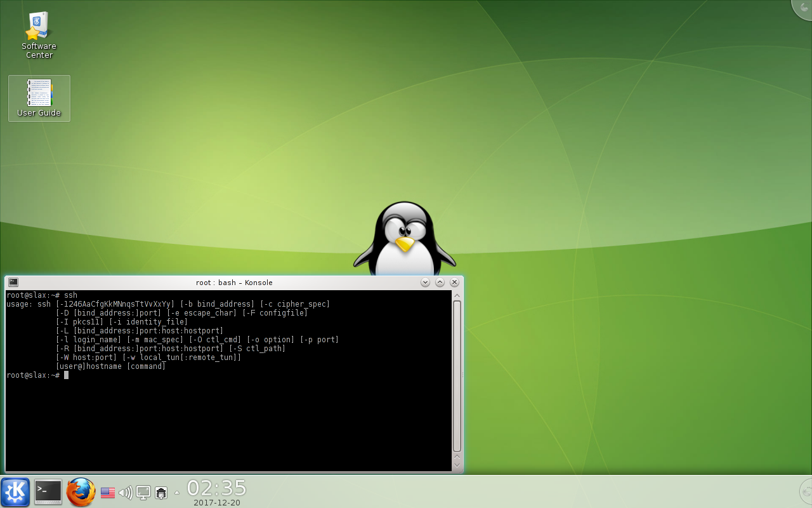Launch Konsole from the taskbar terminal icon

[x=48, y=492]
